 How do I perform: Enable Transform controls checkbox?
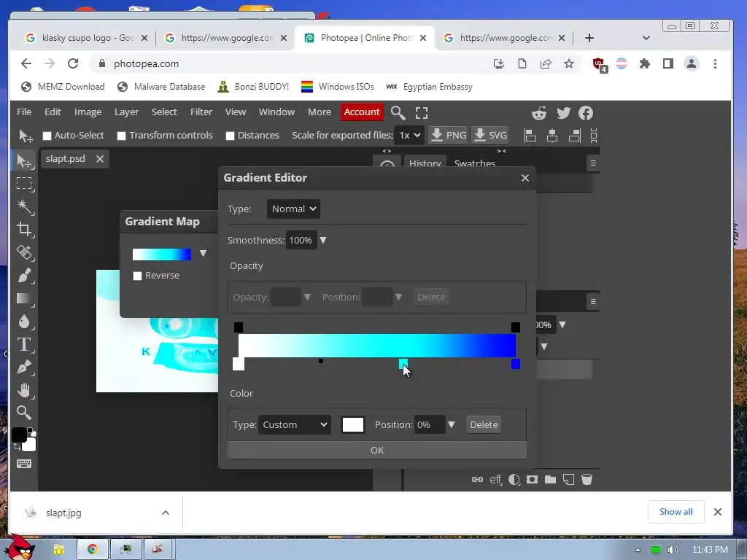click(x=122, y=136)
